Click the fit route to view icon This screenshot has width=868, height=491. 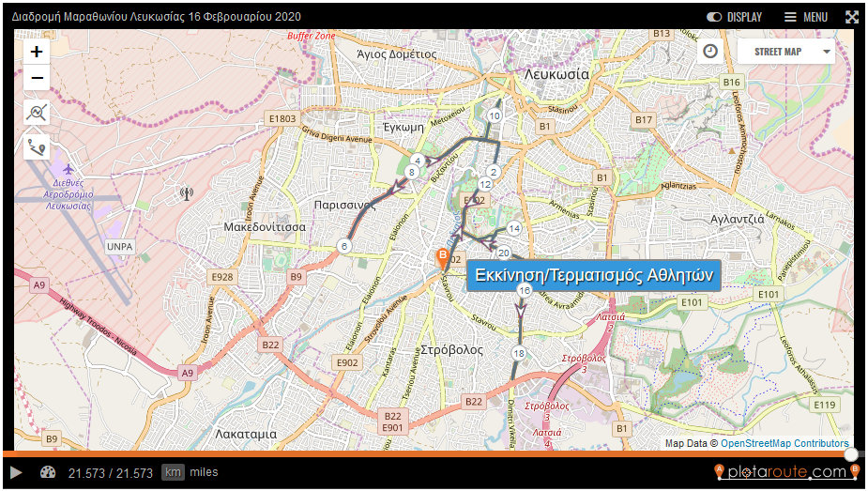(37, 114)
